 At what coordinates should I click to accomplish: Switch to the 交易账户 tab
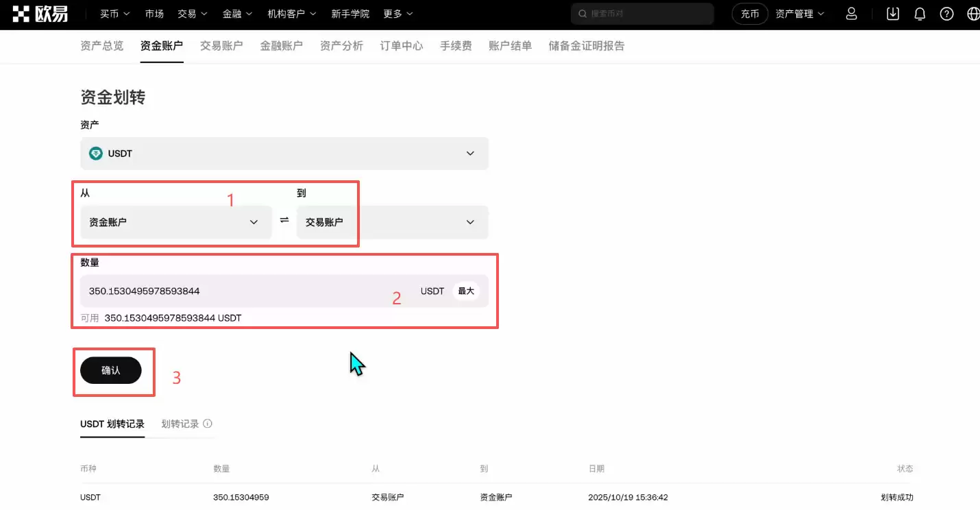[x=221, y=46]
